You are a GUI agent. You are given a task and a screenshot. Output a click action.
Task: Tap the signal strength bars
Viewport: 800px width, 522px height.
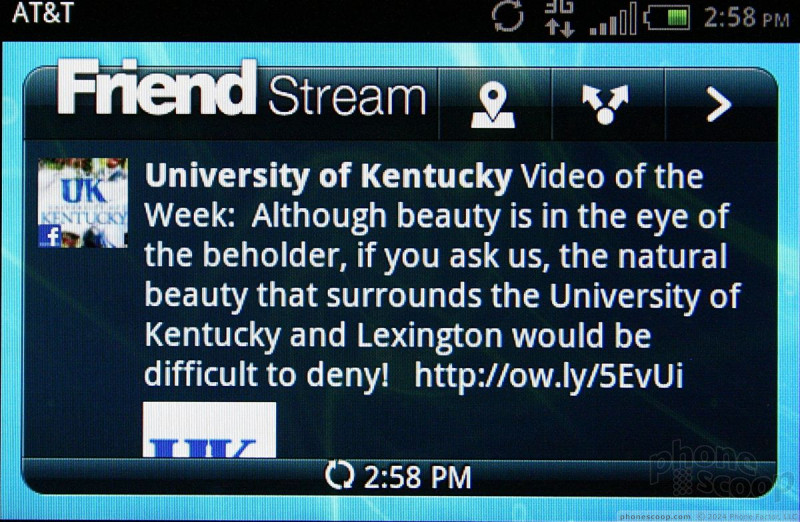click(x=613, y=19)
